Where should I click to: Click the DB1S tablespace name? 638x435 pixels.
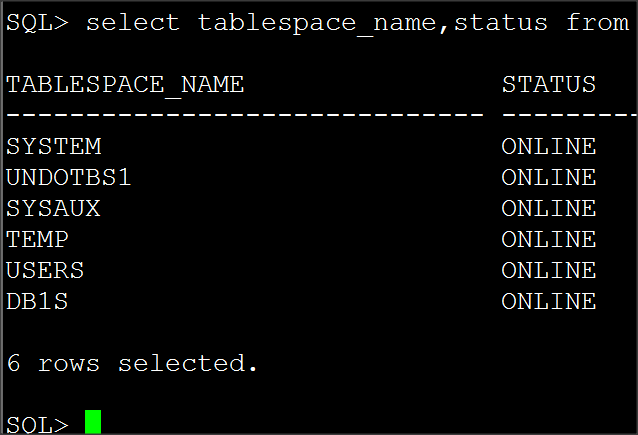[37, 302]
